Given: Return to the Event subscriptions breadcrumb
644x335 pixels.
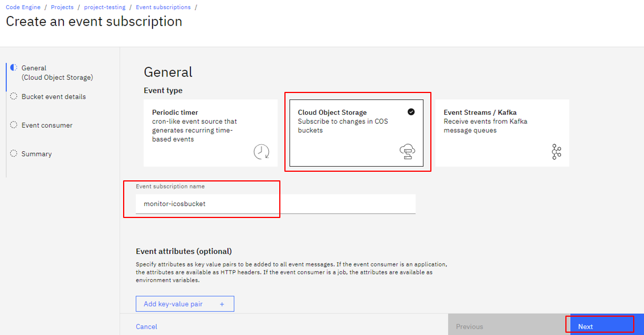Looking at the screenshot, I should pyautogui.click(x=163, y=7).
